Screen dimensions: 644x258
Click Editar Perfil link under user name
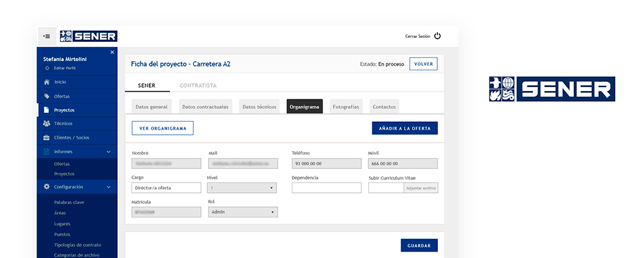64,68
